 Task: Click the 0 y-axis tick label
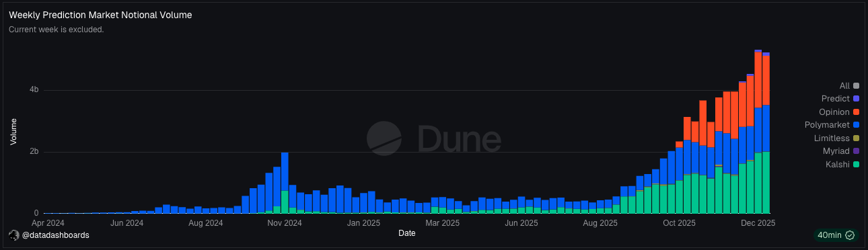pos(36,213)
